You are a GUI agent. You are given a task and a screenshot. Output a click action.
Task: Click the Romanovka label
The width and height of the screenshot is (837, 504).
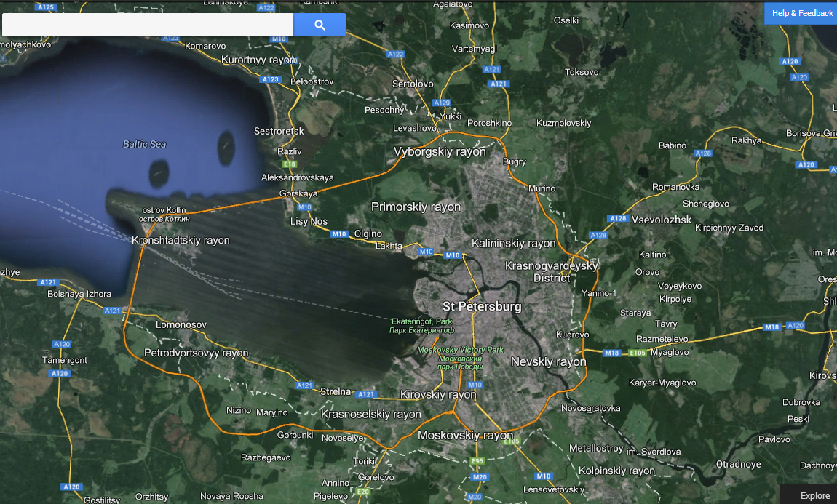click(676, 187)
